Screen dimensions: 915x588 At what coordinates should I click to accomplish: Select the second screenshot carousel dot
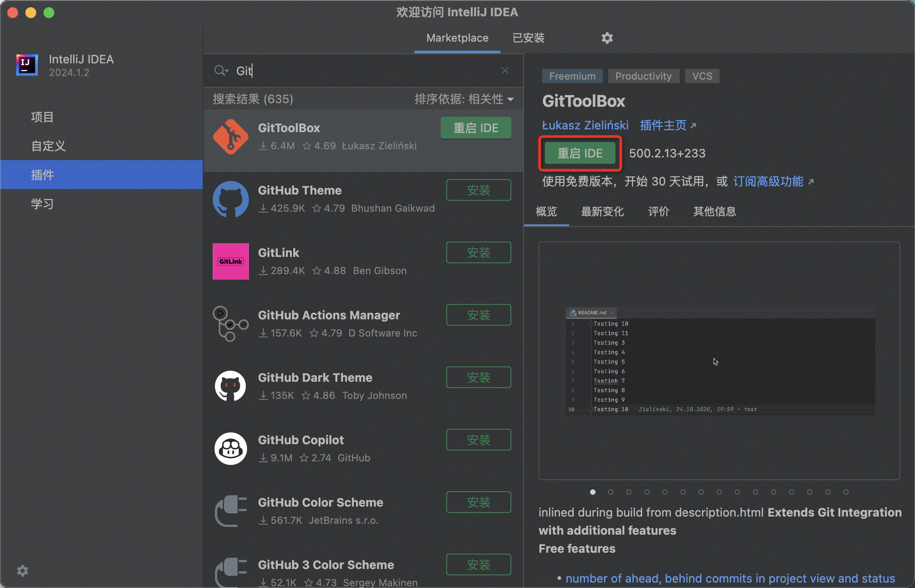[x=610, y=492]
